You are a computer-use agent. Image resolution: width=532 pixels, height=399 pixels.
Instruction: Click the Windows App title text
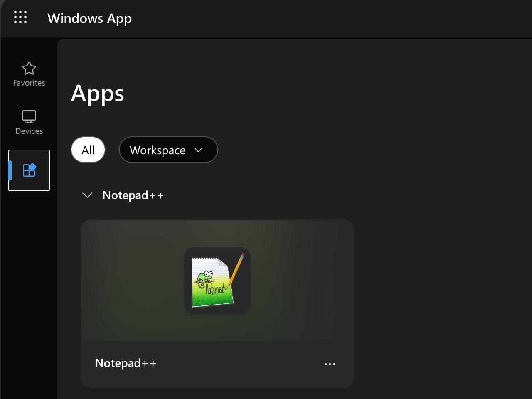click(x=89, y=18)
